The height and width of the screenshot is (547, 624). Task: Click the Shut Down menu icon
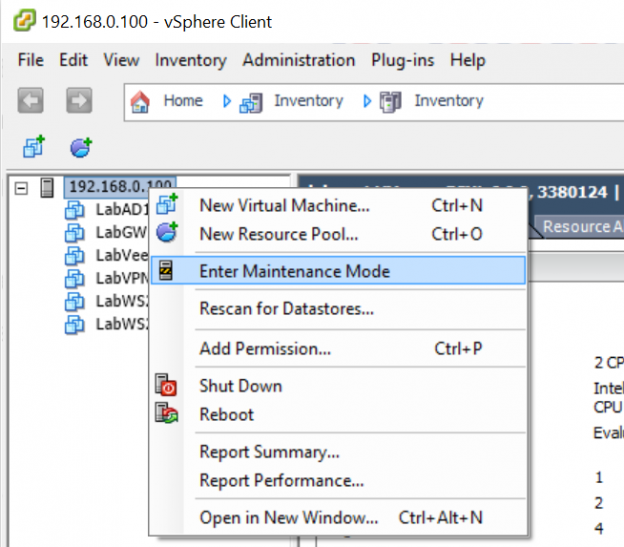[x=166, y=385]
